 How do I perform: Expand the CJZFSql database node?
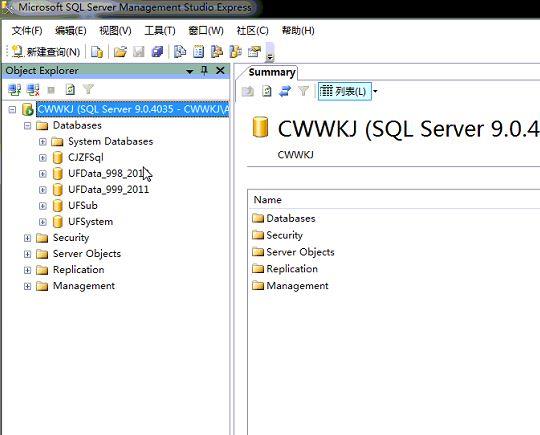[43, 158]
